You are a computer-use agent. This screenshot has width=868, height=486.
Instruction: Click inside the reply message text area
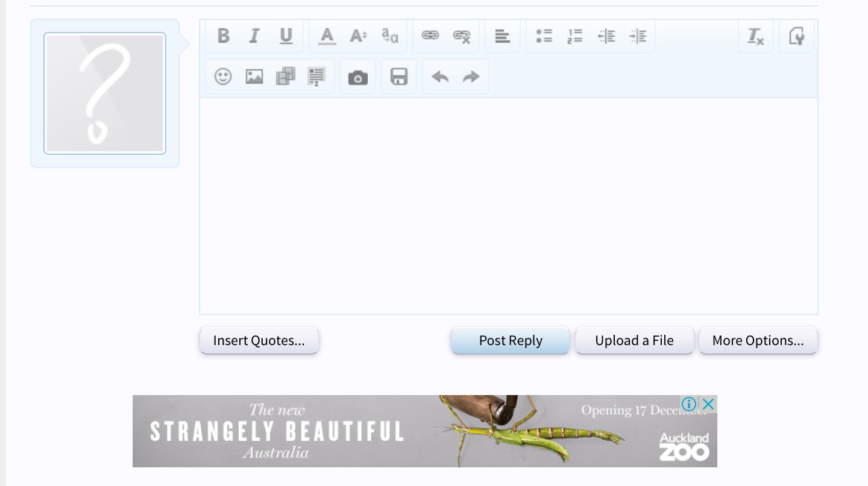[508, 205]
